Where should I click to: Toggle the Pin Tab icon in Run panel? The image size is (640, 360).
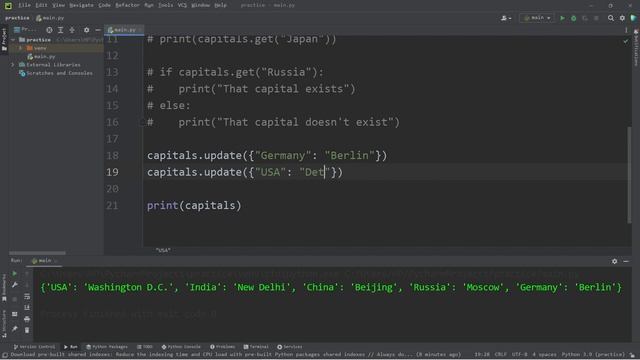pos(15,328)
